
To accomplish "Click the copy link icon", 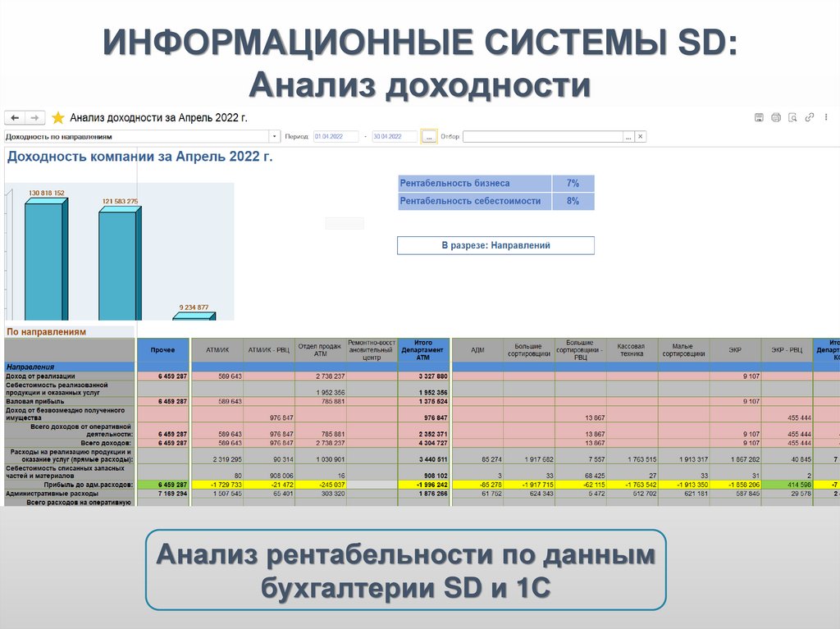I will (x=810, y=117).
